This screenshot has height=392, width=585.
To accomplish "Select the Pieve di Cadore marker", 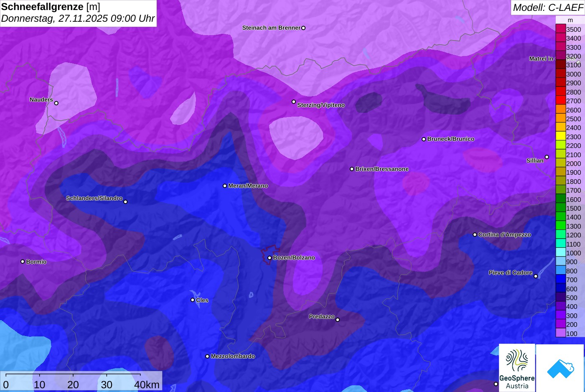I will (536, 276).
